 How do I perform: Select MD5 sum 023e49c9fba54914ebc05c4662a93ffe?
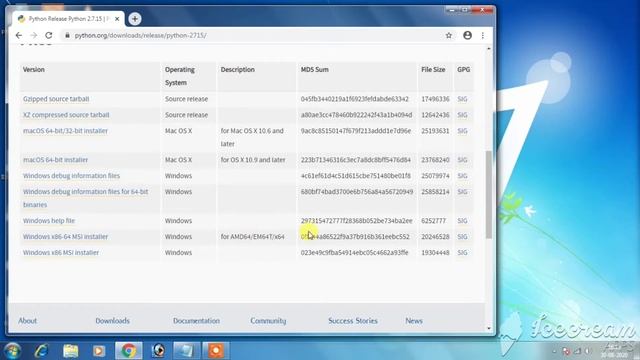(354, 252)
